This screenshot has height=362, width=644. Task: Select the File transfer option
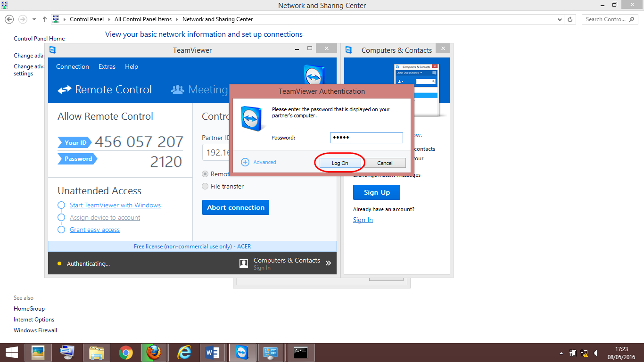coord(205,186)
